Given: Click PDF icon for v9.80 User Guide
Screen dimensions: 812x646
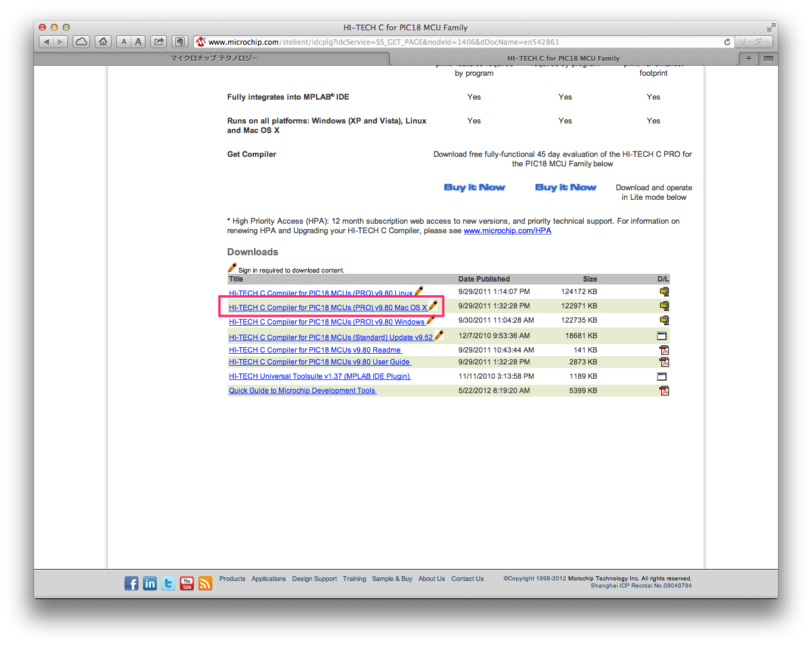Looking at the screenshot, I should [664, 362].
